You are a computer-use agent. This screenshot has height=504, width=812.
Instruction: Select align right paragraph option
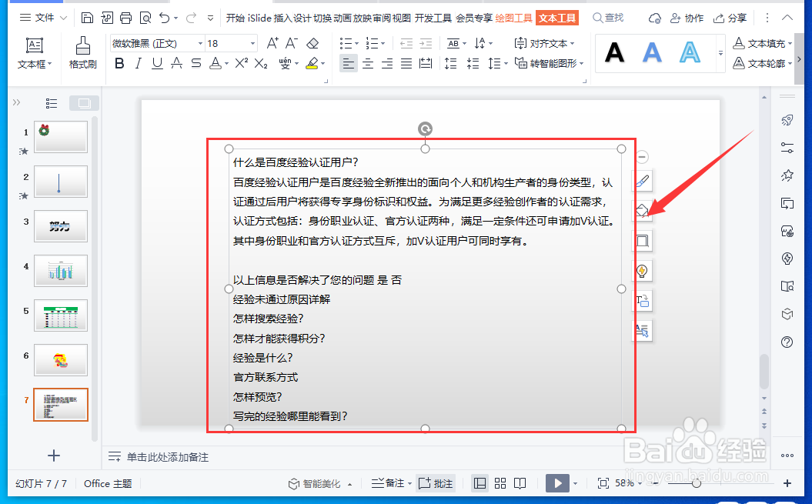click(x=387, y=63)
